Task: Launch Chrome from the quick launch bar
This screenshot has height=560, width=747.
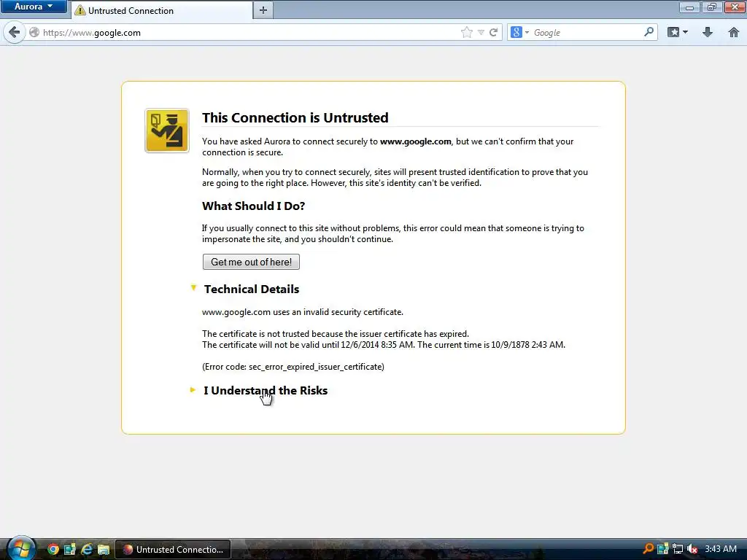Action: [53, 549]
